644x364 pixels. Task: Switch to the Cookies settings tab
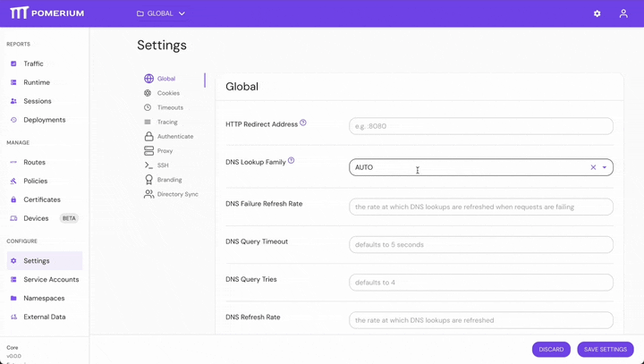[168, 93]
